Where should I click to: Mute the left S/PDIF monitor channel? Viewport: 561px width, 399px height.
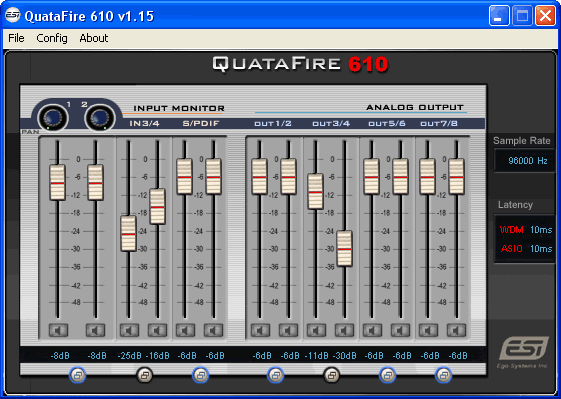185,330
